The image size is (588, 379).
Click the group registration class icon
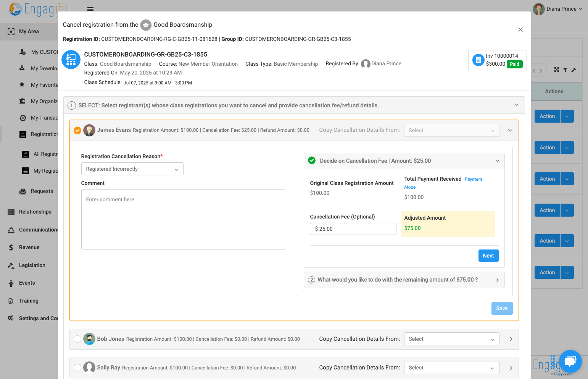coord(71,60)
